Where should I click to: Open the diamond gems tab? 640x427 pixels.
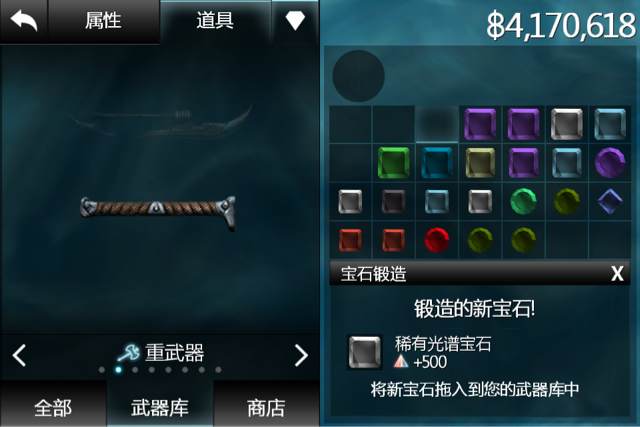pos(295,20)
